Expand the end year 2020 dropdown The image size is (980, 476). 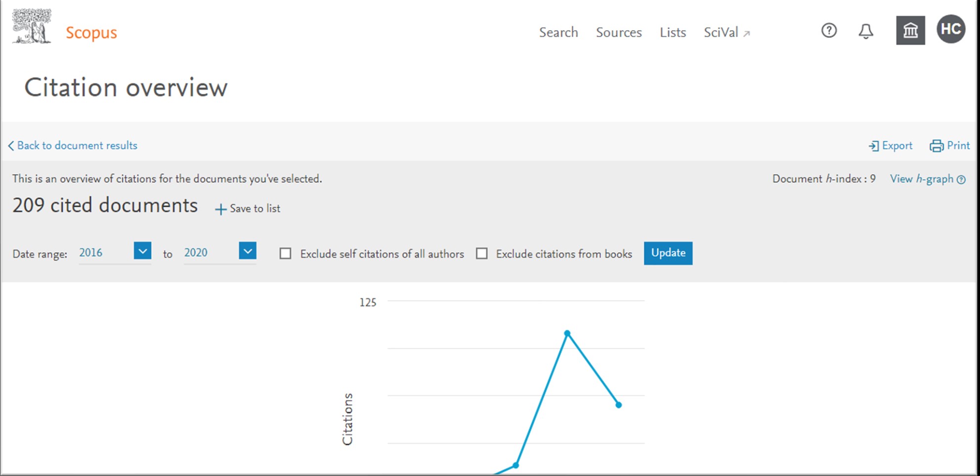(x=247, y=251)
